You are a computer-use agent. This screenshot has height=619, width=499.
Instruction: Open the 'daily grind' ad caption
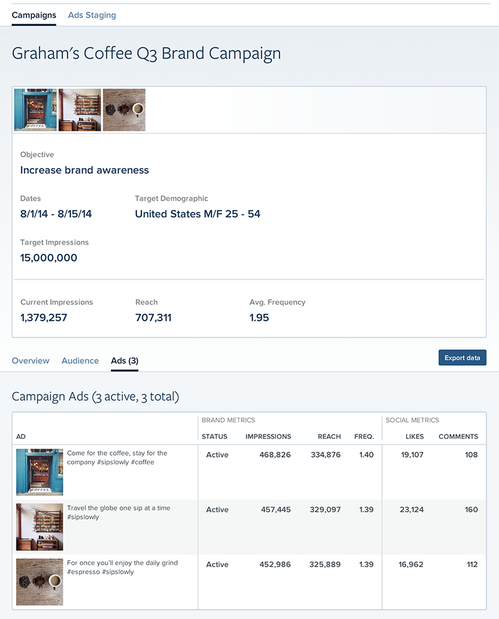[122, 567]
